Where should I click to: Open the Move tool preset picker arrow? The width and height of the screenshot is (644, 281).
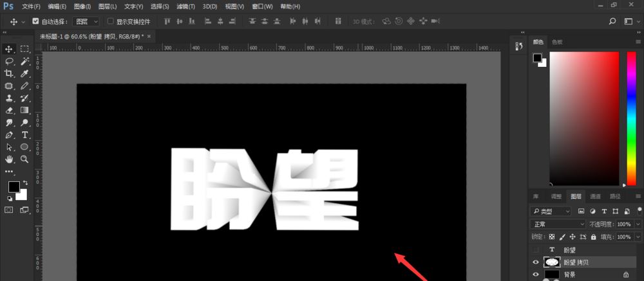click(23, 21)
